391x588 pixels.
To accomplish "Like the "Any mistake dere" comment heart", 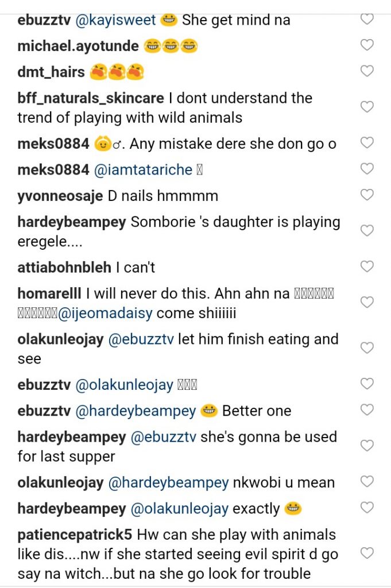I will (x=366, y=143).
